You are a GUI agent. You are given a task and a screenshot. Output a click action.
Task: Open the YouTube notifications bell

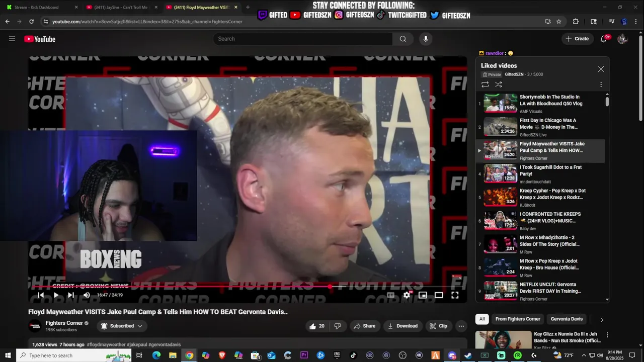coord(604,39)
